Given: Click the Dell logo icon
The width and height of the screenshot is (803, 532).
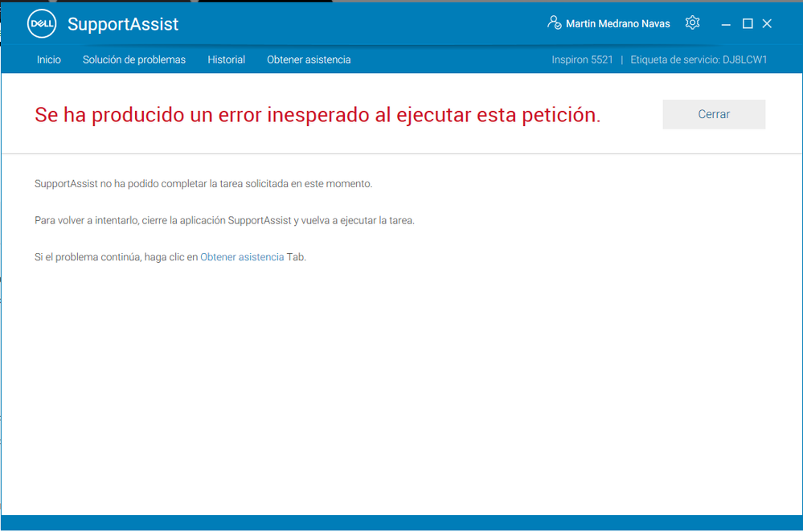Looking at the screenshot, I should pos(42,23).
